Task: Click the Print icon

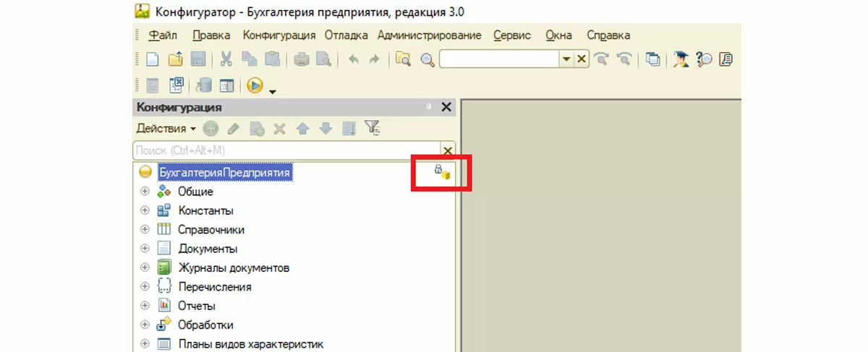Action: click(x=302, y=59)
